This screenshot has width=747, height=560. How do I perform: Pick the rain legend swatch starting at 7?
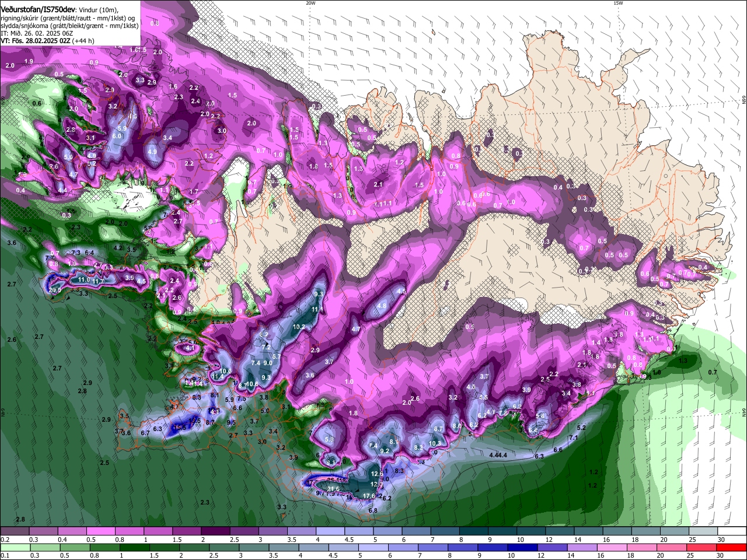(432, 547)
